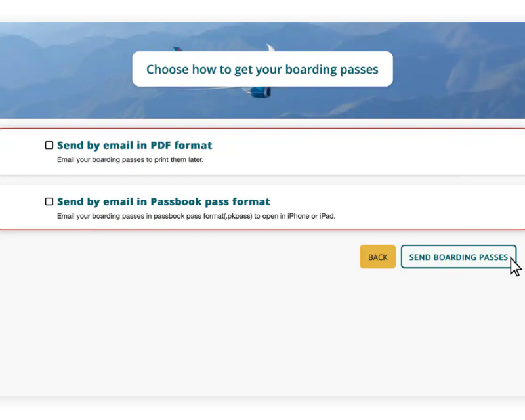Select the Passbook pass format delivery row
Viewport: 525px width, 420px height.
coord(262,207)
